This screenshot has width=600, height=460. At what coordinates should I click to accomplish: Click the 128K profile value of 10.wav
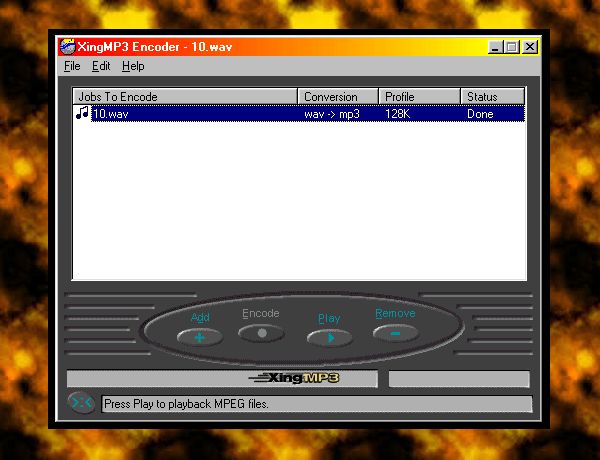pos(399,114)
